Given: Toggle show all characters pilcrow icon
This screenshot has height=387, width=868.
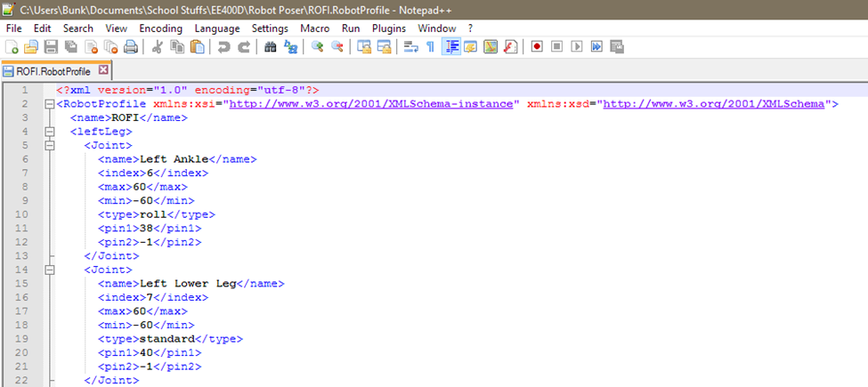Looking at the screenshot, I should point(430,47).
